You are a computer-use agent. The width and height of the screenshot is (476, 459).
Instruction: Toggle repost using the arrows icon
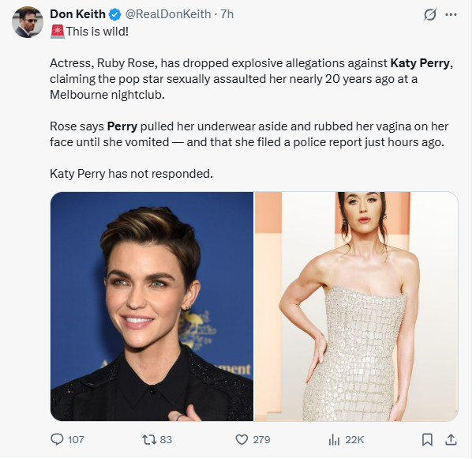coord(147,439)
